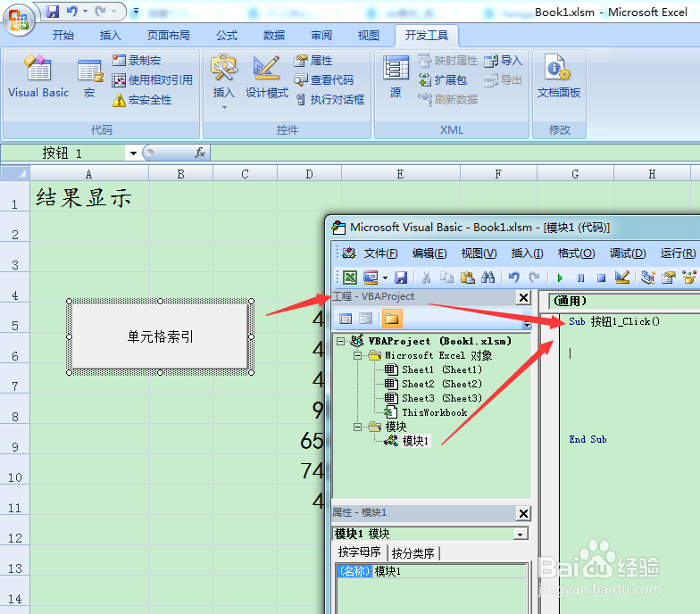Open VBA 视图(V) menu

coord(479,253)
